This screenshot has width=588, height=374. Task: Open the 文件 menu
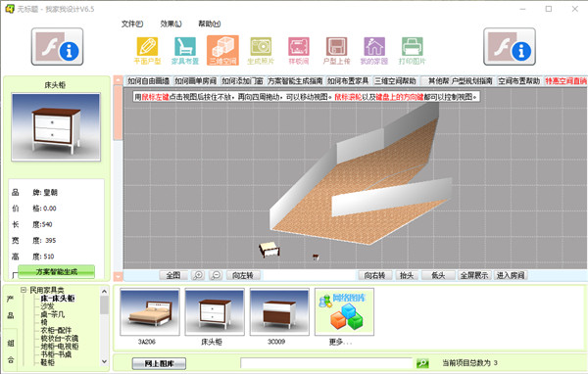pyautogui.click(x=132, y=23)
